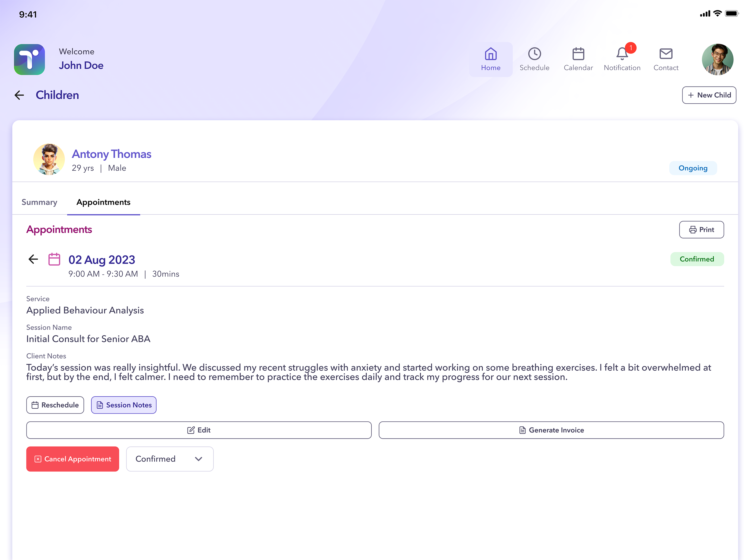The image size is (747, 560).
Task: Open Antony Thomas avatar
Action: 49,159
